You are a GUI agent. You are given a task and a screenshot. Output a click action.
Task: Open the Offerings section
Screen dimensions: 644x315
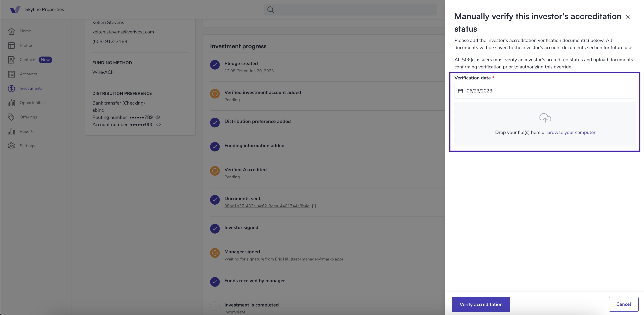point(28,117)
